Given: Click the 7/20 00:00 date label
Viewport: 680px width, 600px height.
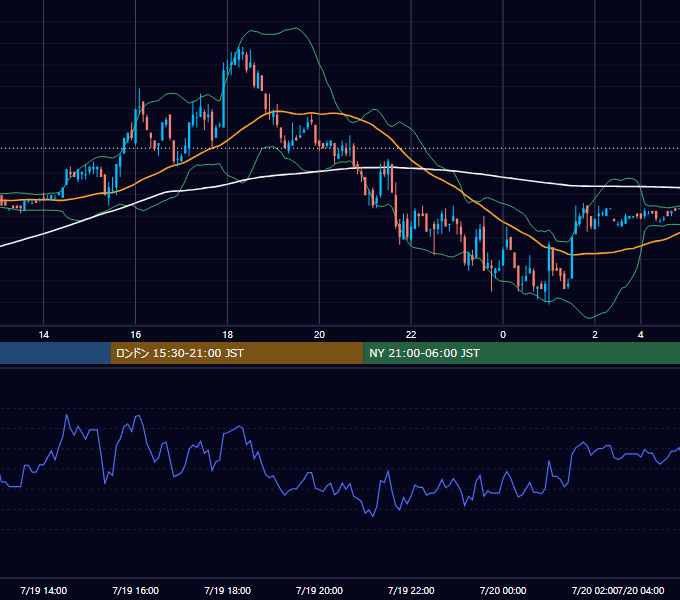Looking at the screenshot, I should tap(503, 590).
